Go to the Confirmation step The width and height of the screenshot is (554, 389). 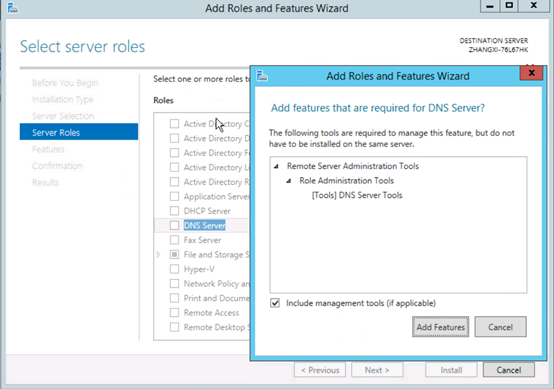coord(57,166)
